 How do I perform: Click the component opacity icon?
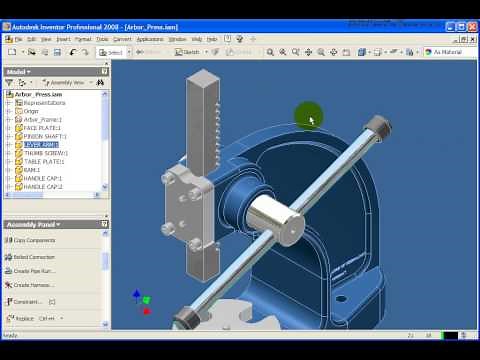pyautogui.click(x=410, y=52)
